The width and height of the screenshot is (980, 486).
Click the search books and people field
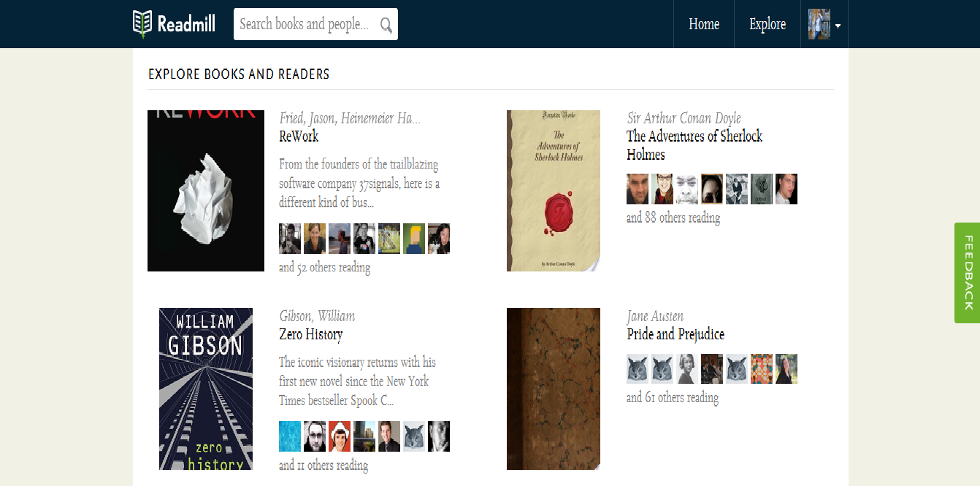tap(315, 24)
